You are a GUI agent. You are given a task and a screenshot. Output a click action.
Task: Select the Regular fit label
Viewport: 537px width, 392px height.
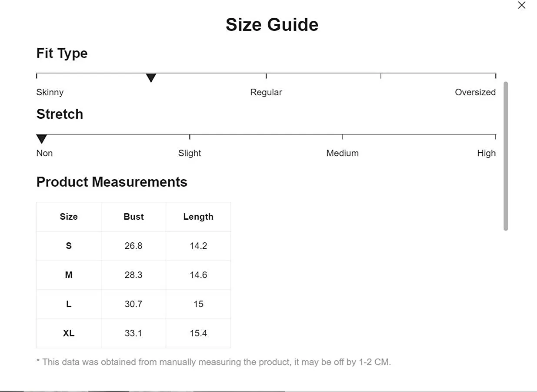pyautogui.click(x=266, y=92)
